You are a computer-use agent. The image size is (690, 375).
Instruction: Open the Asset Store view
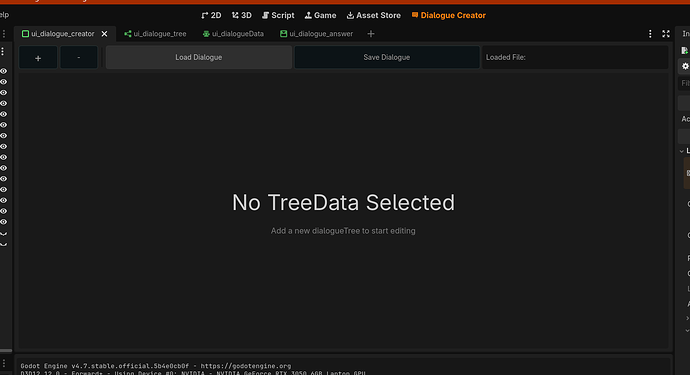click(x=374, y=15)
